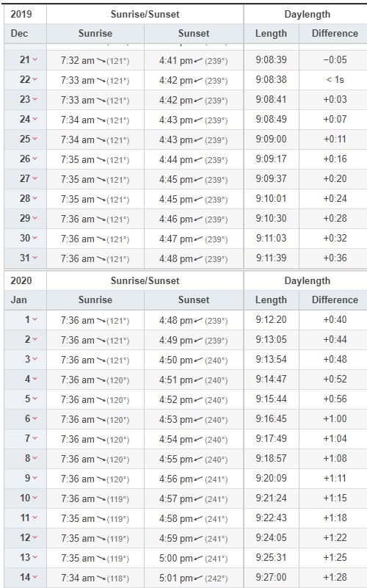Click the sunset direction arrow for December 24

point(198,120)
